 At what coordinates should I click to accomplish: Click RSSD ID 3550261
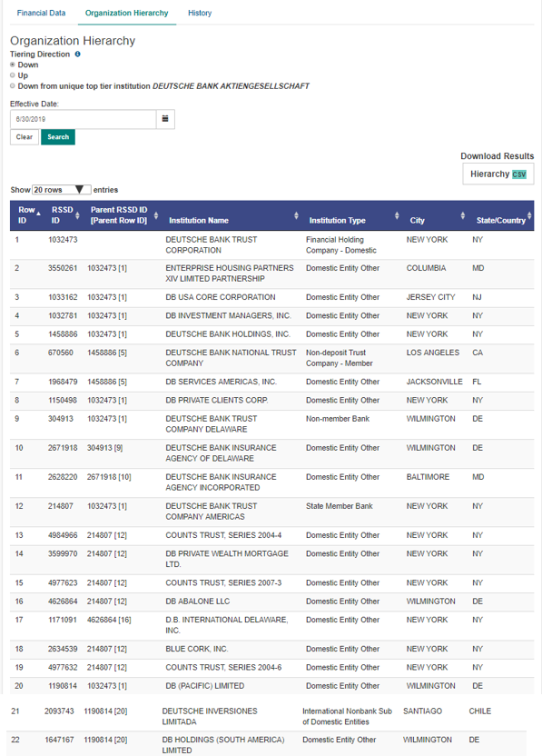pyautogui.click(x=63, y=268)
